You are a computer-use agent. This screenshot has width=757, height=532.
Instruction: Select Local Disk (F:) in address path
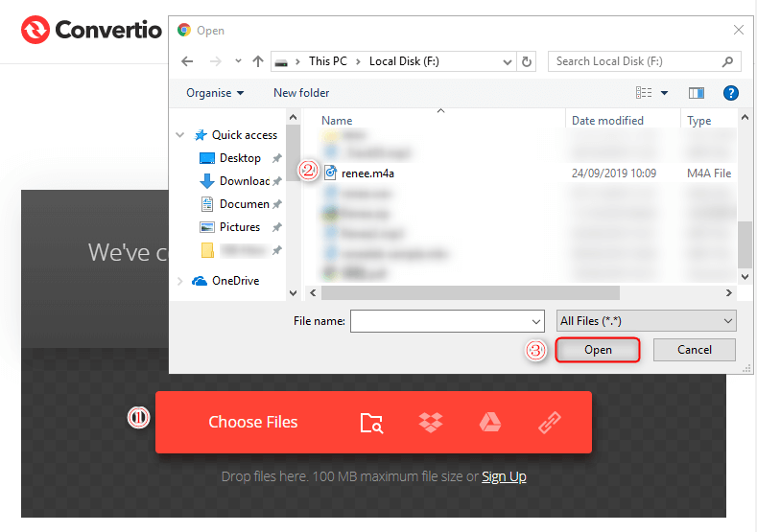pyautogui.click(x=404, y=61)
